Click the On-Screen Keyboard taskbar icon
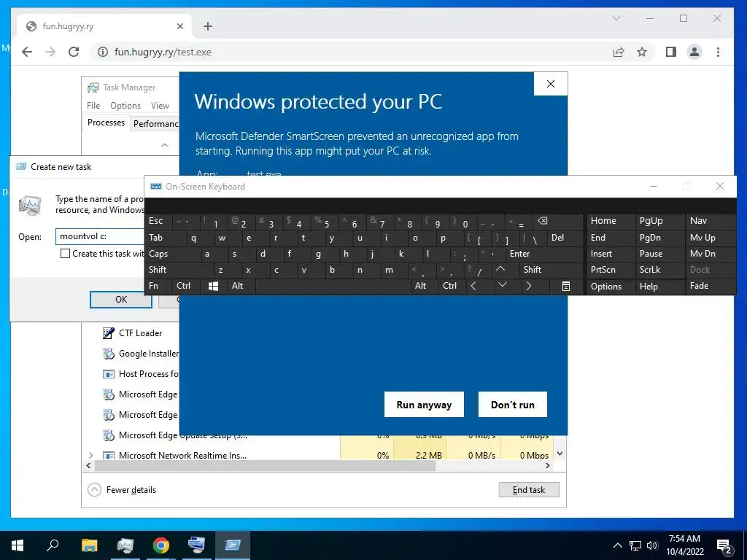747x560 pixels. pos(197,545)
